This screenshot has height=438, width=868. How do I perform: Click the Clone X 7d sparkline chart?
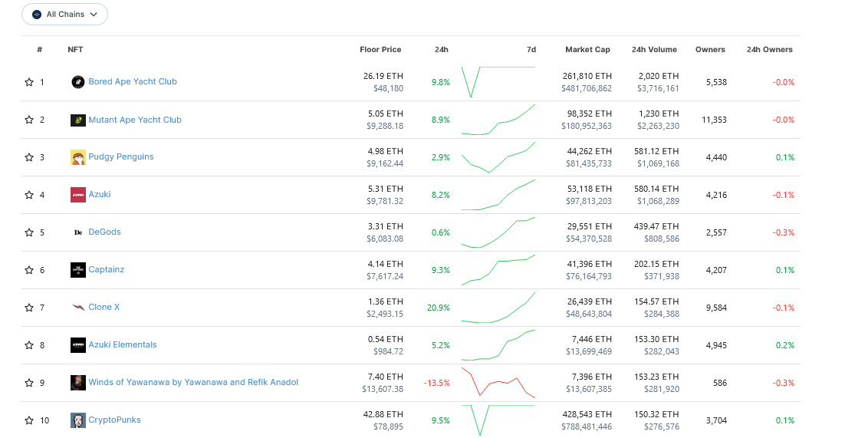[x=498, y=308]
